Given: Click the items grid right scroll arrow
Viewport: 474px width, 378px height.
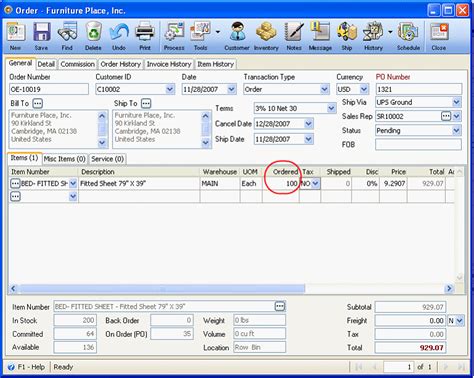Looking at the screenshot, I should [x=449, y=288].
